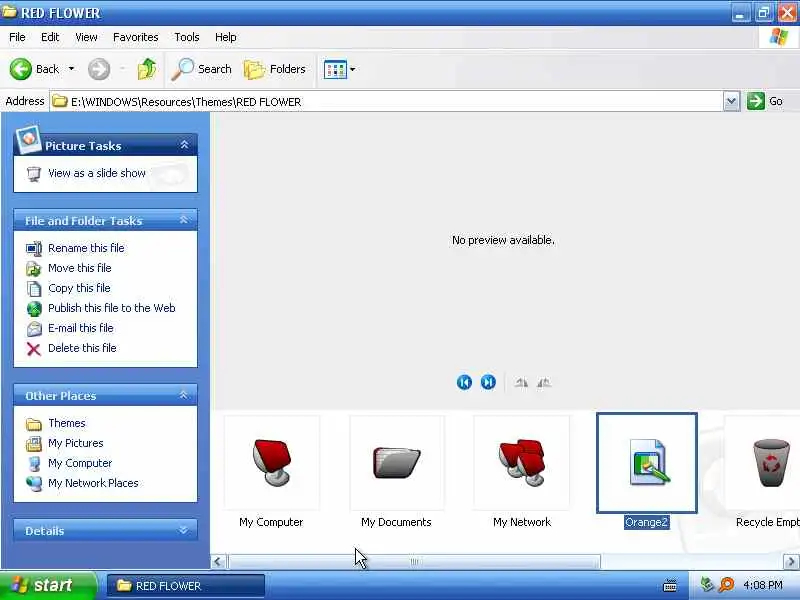The height and width of the screenshot is (600, 800).
Task: Open the Search pane
Action: pyautogui.click(x=201, y=69)
